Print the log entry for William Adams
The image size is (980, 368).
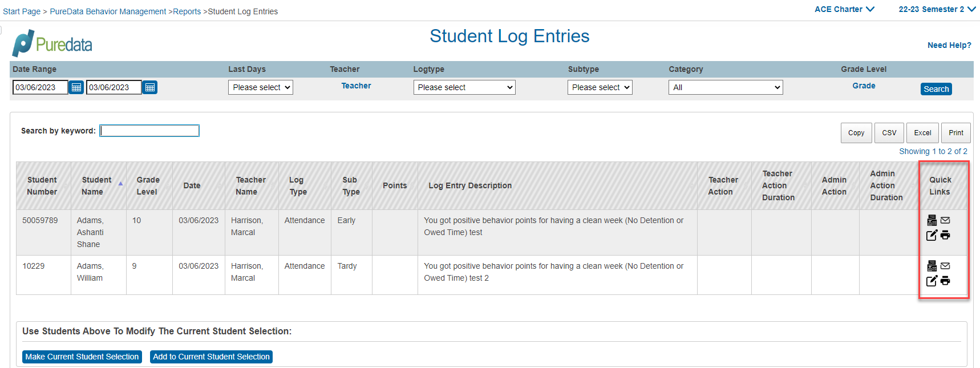pyautogui.click(x=945, y=280)
